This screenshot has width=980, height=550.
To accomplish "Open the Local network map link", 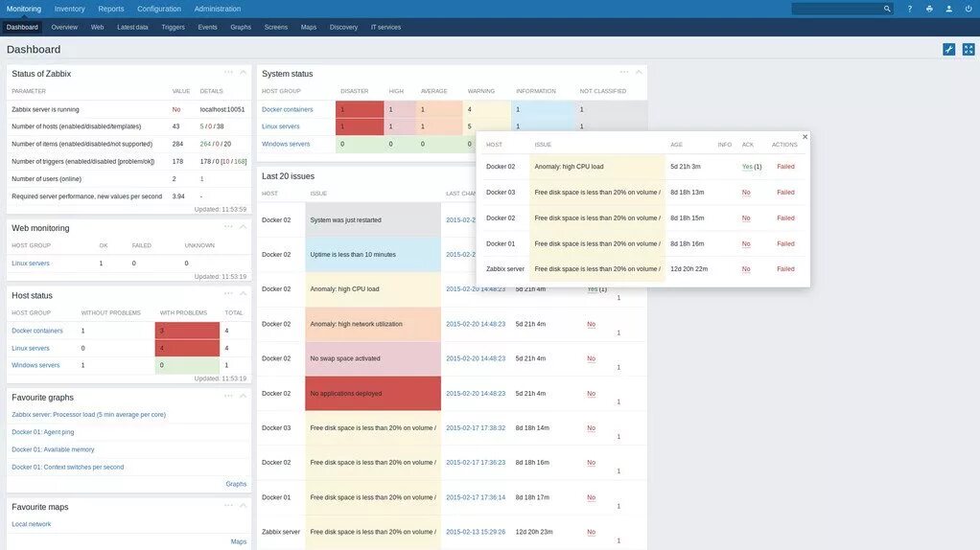I will pos(32,524).
